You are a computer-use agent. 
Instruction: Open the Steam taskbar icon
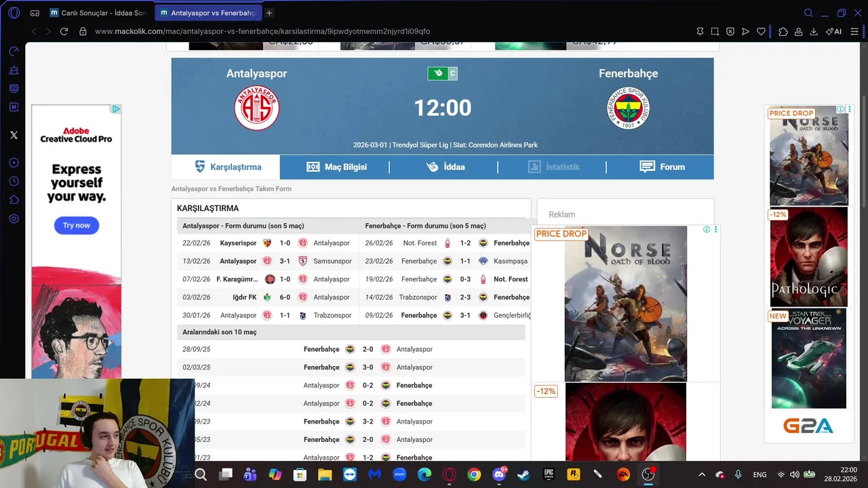[524, 474]
